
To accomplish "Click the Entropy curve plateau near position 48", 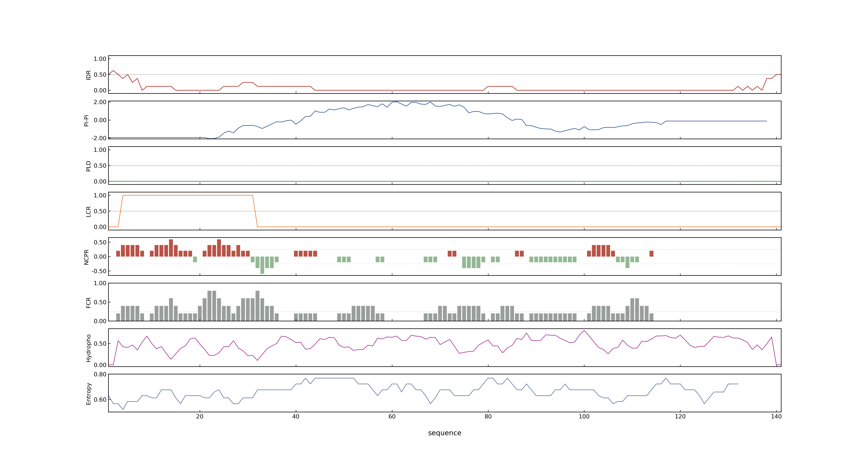I will [x=334, y=378].
